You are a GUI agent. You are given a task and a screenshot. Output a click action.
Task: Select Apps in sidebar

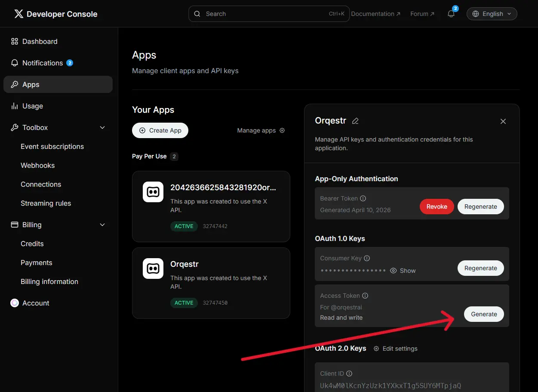pos(58,84)
